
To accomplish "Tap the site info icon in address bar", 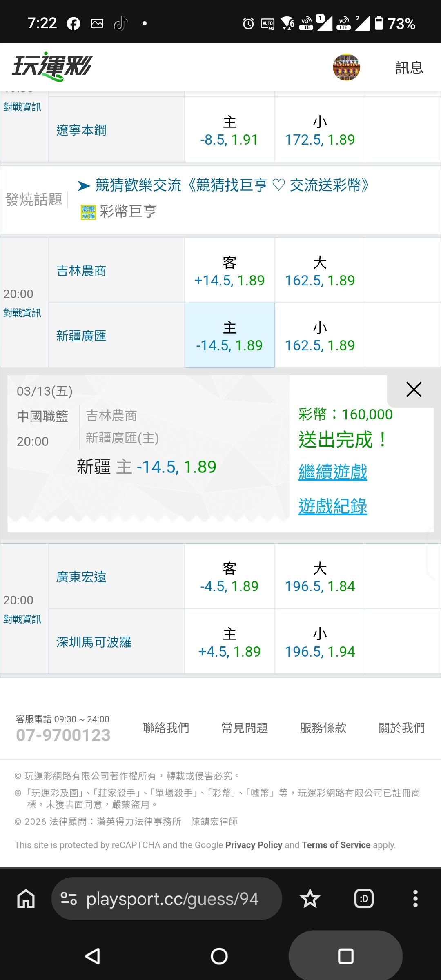I will (x=69, y=899).
